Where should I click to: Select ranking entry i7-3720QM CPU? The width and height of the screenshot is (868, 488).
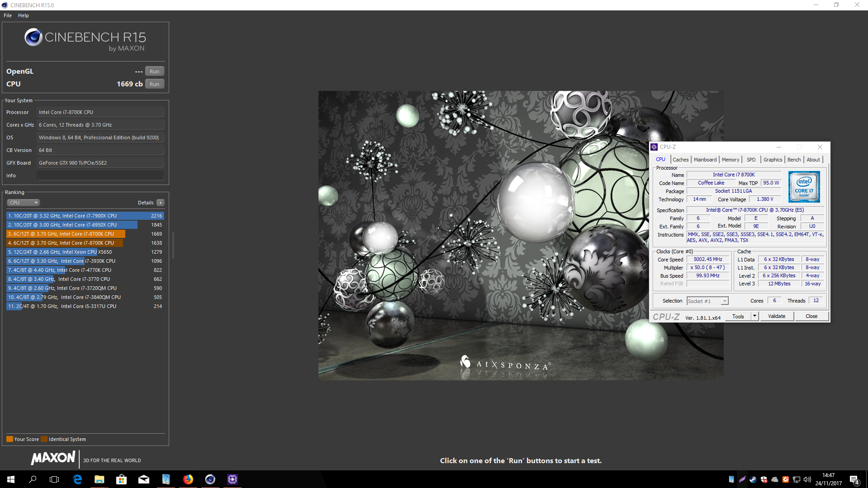tap(85, 288)
